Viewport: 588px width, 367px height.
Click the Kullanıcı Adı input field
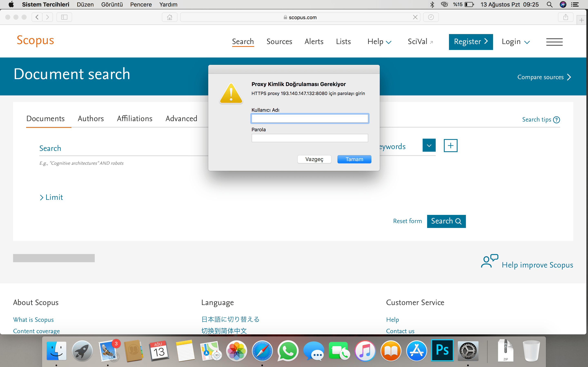point(310,118)
